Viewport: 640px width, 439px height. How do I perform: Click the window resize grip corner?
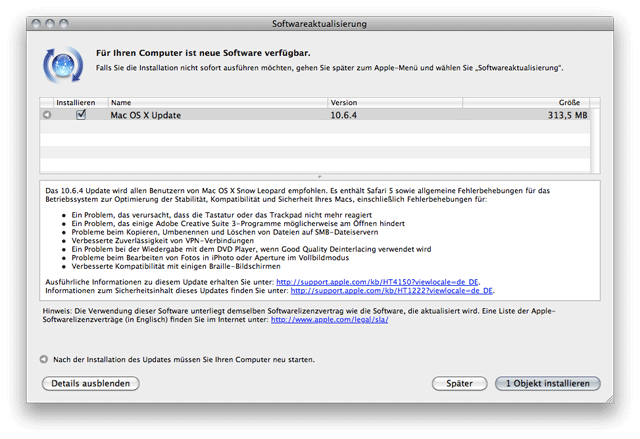tap(609, 399)
